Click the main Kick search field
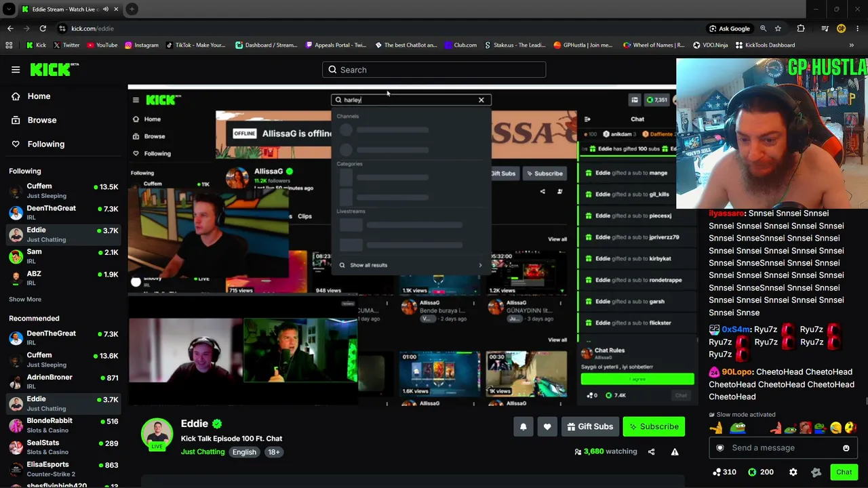This screenshot has width=868, height=488. pos(434,70)
